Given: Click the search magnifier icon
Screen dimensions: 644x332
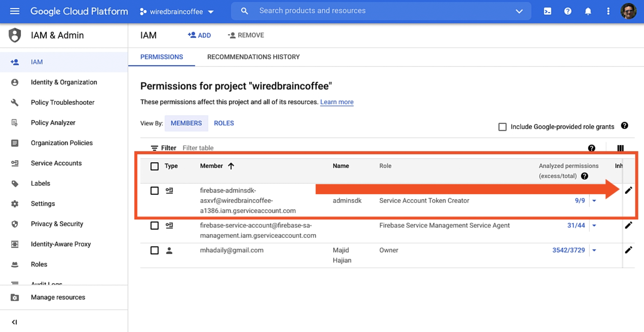Looking at the screenshot, I should pos(244,11).
